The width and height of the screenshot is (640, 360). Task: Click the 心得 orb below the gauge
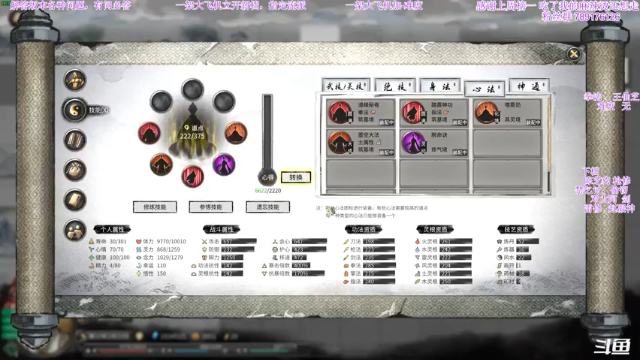pyautogui.click(x=267, y=177)
